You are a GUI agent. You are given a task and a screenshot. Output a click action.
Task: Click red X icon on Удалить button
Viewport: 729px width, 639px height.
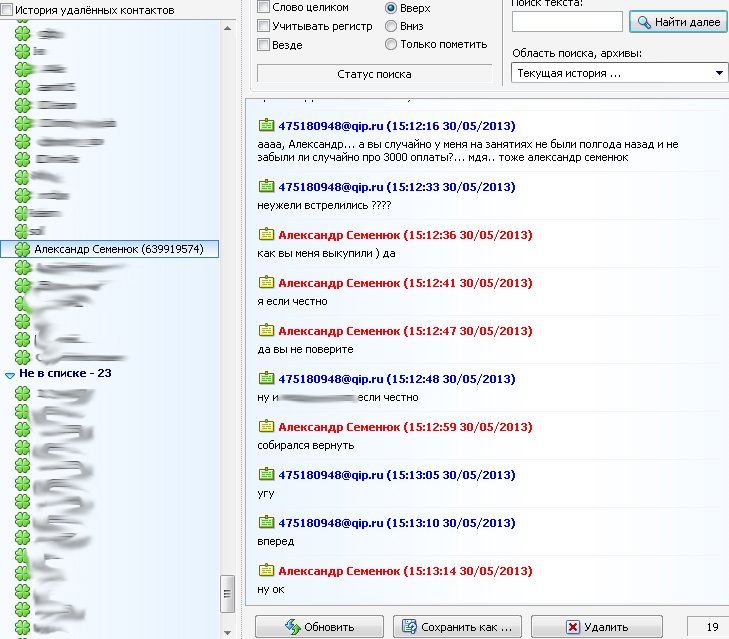tap(573, 627)
